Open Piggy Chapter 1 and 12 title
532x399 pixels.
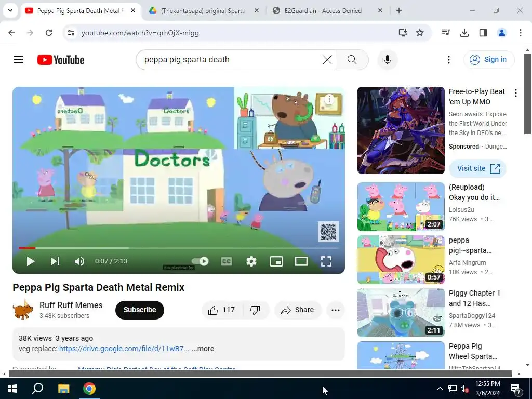pyautogui.click(x=474, y=298)
